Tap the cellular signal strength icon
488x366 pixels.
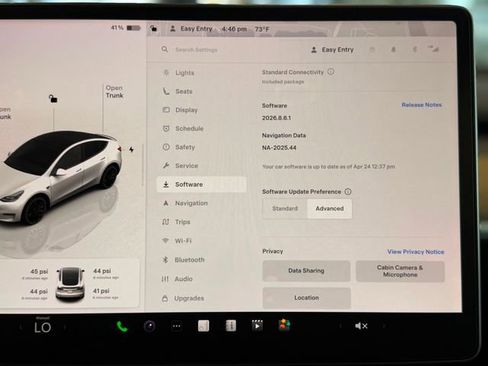pyautogui.click(x=433, y=49)
